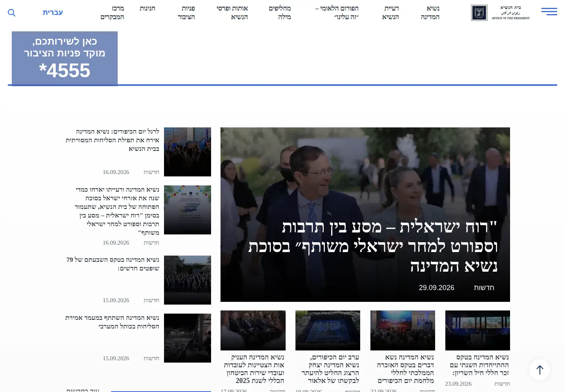Open the חנינות menu item

point(148,8)
